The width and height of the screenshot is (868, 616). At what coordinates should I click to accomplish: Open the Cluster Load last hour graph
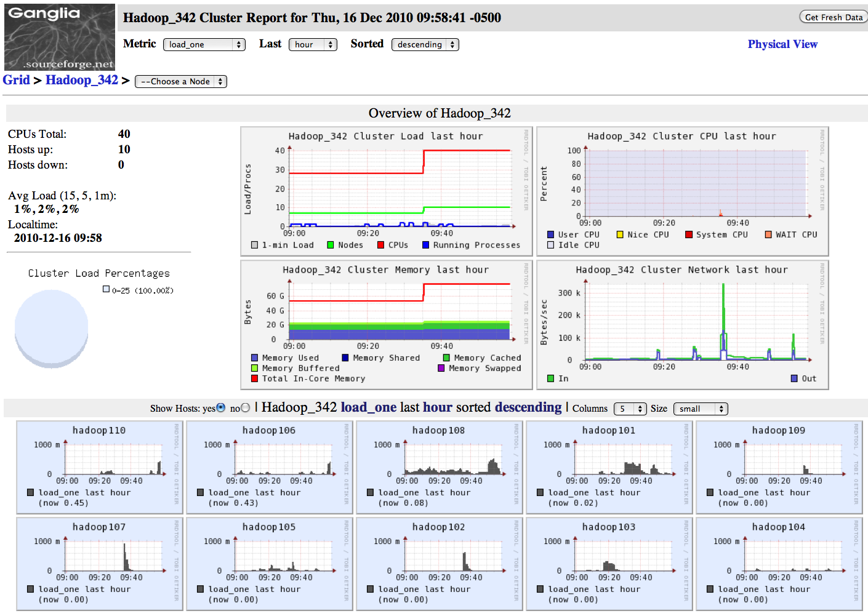point(386,191)
